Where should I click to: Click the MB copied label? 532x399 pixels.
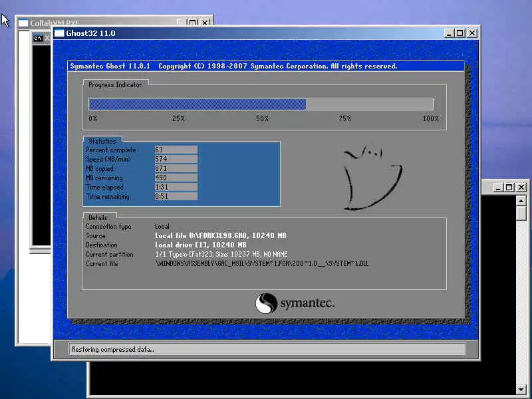pyautogui.click(x=99, y=169)
